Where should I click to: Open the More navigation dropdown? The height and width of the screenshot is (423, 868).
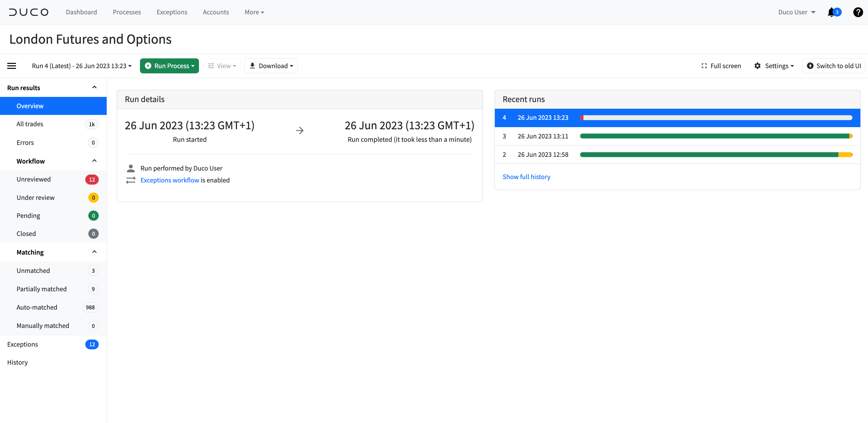click(254, 12)
